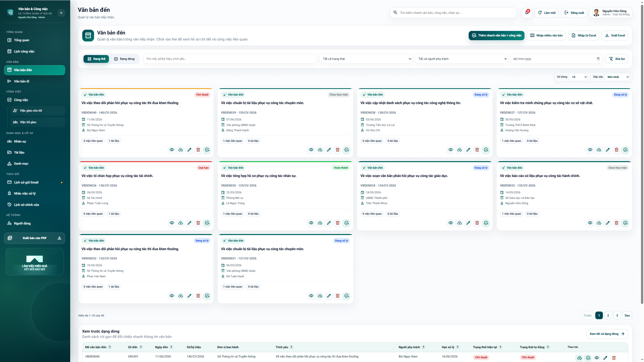Add a task to the VBDEN033 card
This screenshot has height=362, width=644.
[625, 223]
